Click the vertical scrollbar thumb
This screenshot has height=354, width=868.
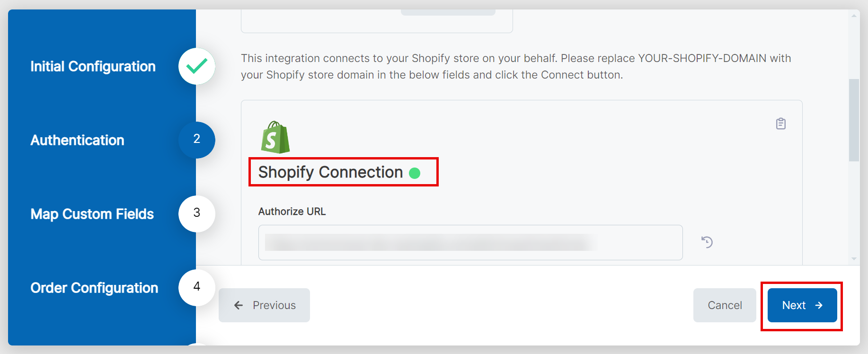coord(854,120)
